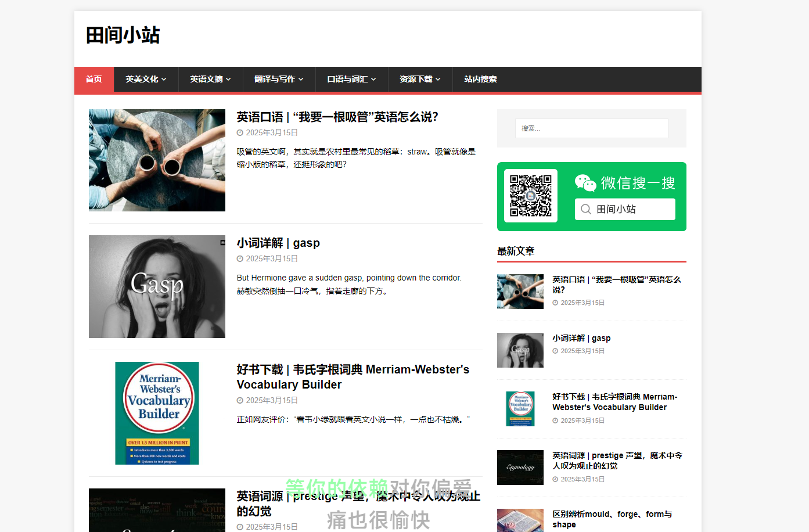Click clock icon under main Vocabulary Builder title
The width and height of the screenshot is (809, 532).
[x=240, y=401]
